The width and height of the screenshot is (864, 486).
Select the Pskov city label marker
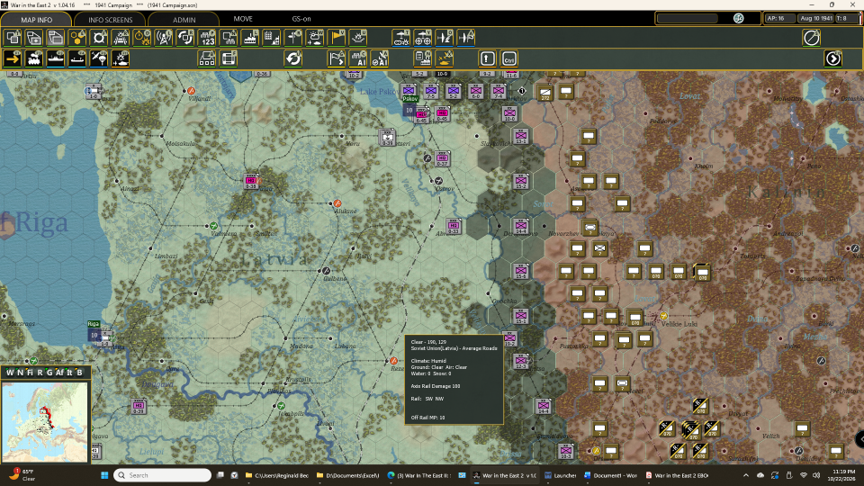click(x=410, y=99)
